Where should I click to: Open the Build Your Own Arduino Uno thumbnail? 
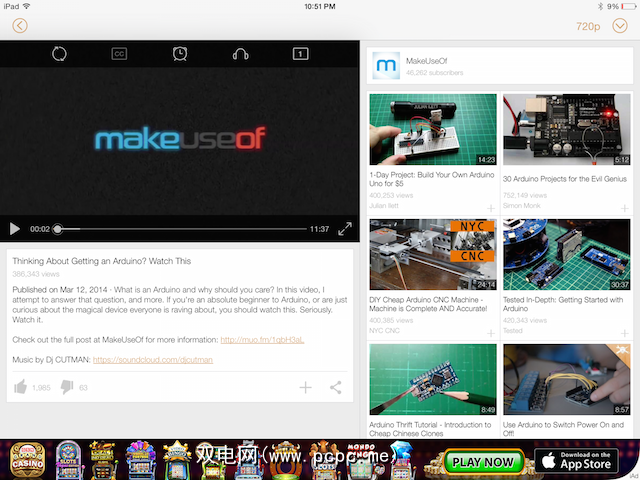pos(433,129)
